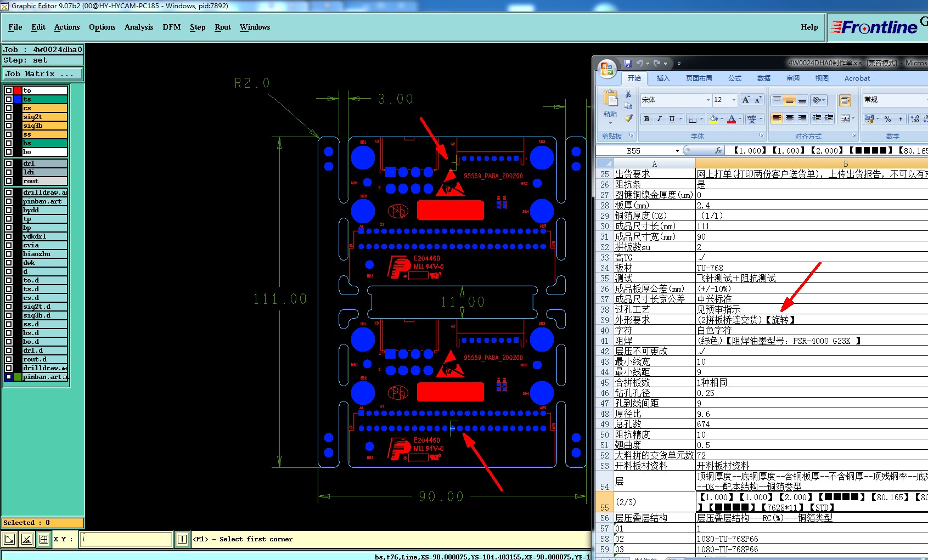Open the 宋体 font name dropdown

[707, 100]
